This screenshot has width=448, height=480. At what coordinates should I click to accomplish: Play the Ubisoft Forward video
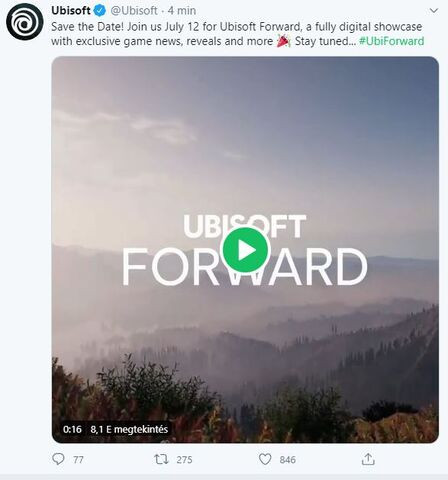(245, 250)
